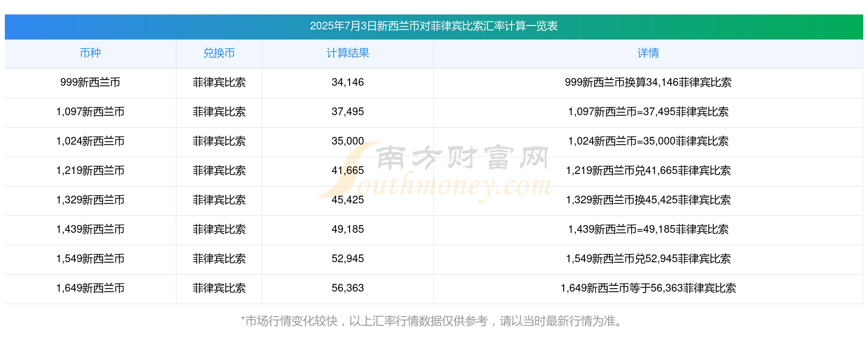Click detail text 1,024新西兰币=35,000菲律宾比索

(x=648, y=141)
